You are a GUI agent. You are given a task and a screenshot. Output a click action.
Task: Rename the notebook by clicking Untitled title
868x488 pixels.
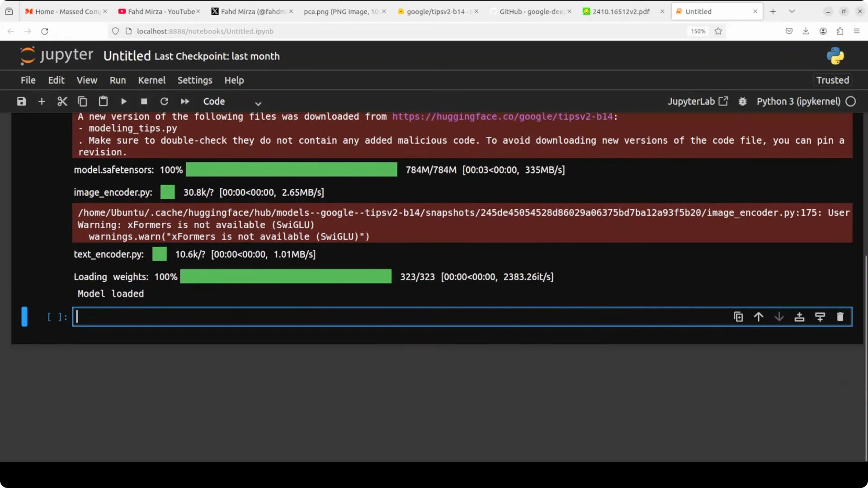tap(127, 56)
